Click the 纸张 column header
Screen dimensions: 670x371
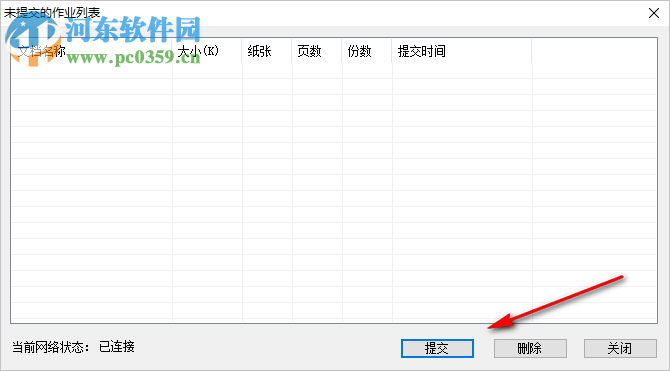267,51
